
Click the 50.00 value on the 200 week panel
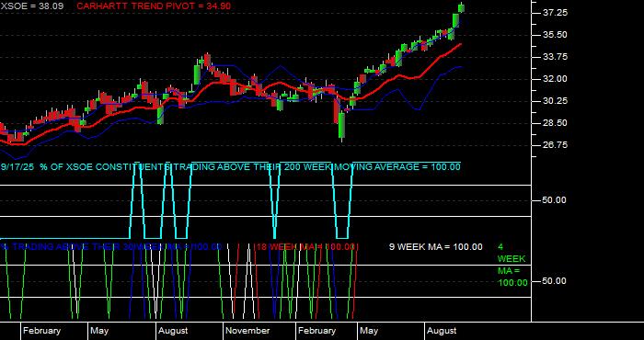[x=555, y=200]
